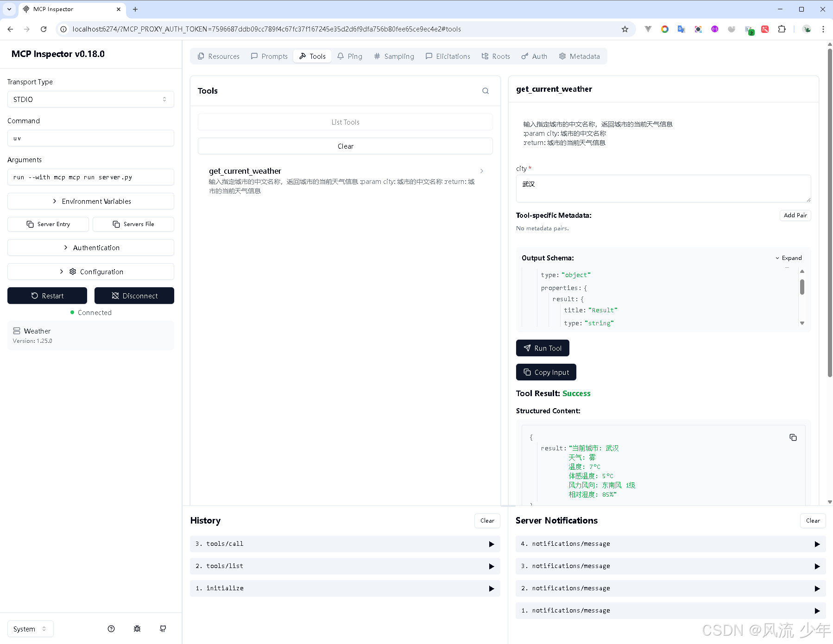
Task: Click the red extension icon in toolbar
Action: [x=765, y=29]
